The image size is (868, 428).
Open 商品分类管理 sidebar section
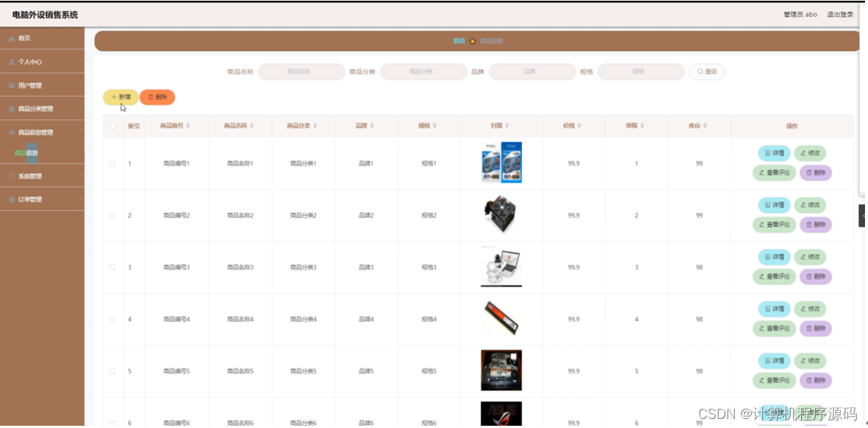[x=42, y=108]
